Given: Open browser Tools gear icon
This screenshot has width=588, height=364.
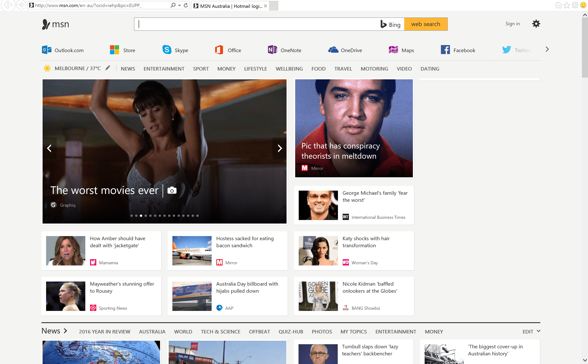Looking at the screenshot, I should (x=575, y=5).
